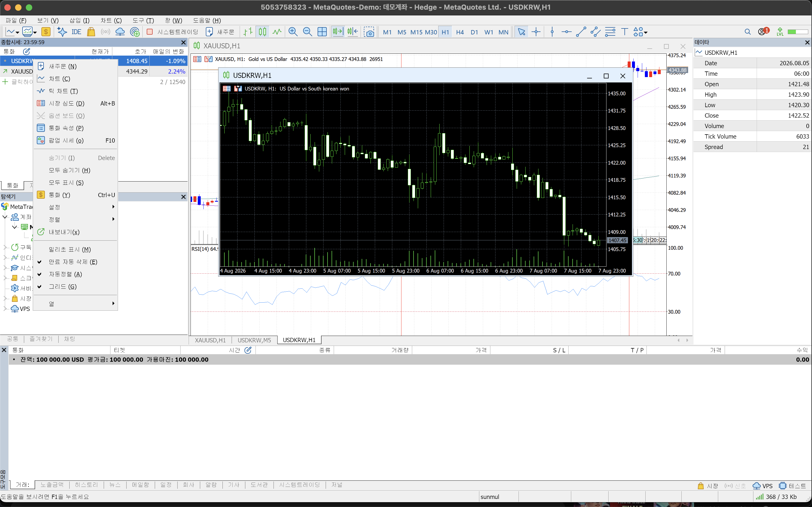812x507 pixels.
Task: Zoom out on the chart
Action: (307, 32)
